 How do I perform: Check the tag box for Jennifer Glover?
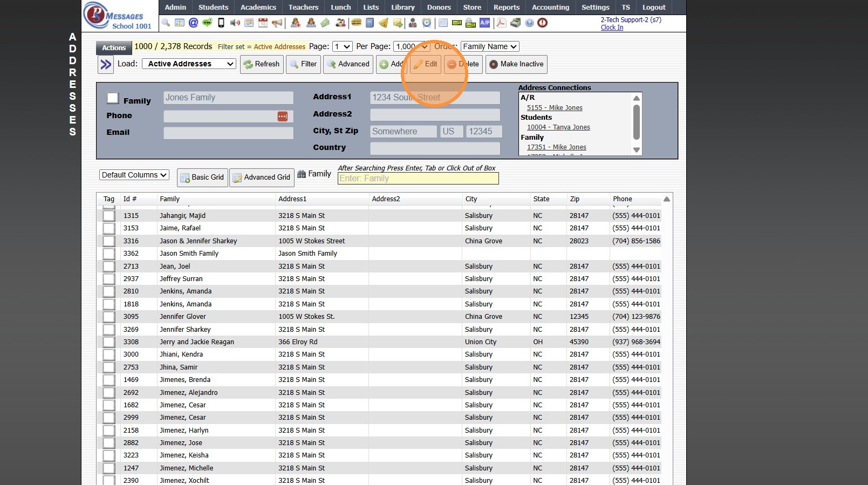(x=109, y=317)
